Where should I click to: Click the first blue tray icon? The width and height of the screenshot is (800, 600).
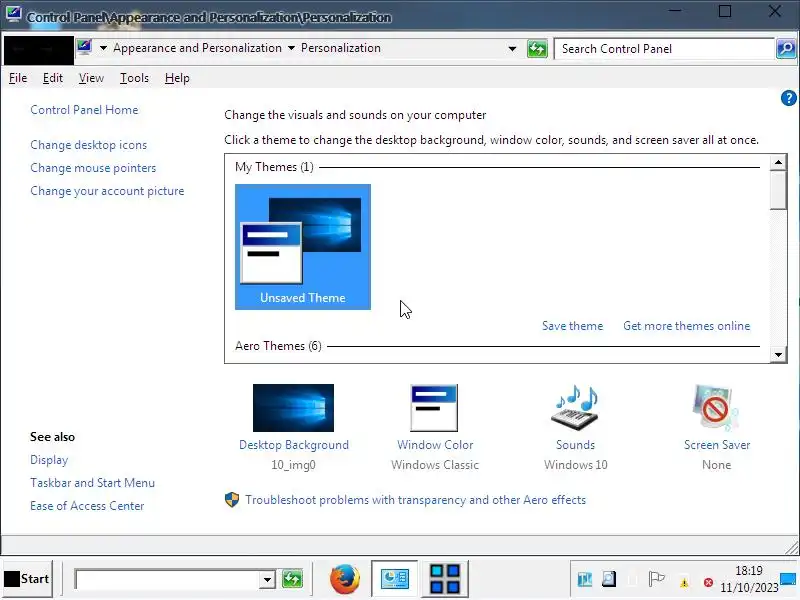(x=585, y=580)
